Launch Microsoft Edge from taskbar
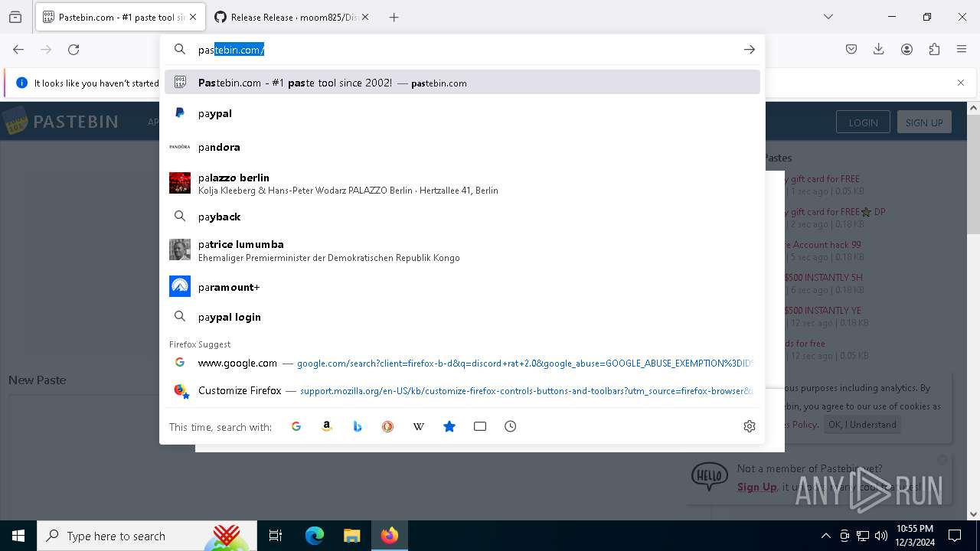This screenshot has height=551, width=980. tap(315, 536)
